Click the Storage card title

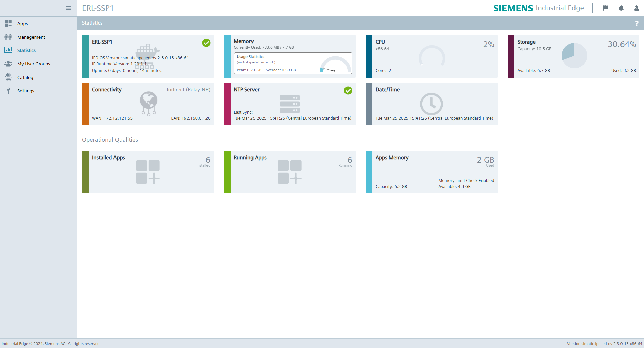(526, 42)
